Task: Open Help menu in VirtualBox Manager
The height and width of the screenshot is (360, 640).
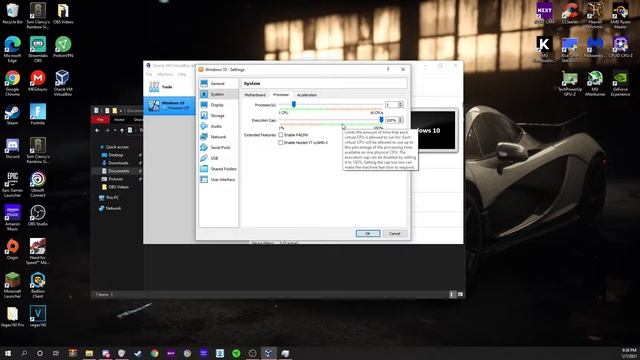Action: [x=182, y=74]
